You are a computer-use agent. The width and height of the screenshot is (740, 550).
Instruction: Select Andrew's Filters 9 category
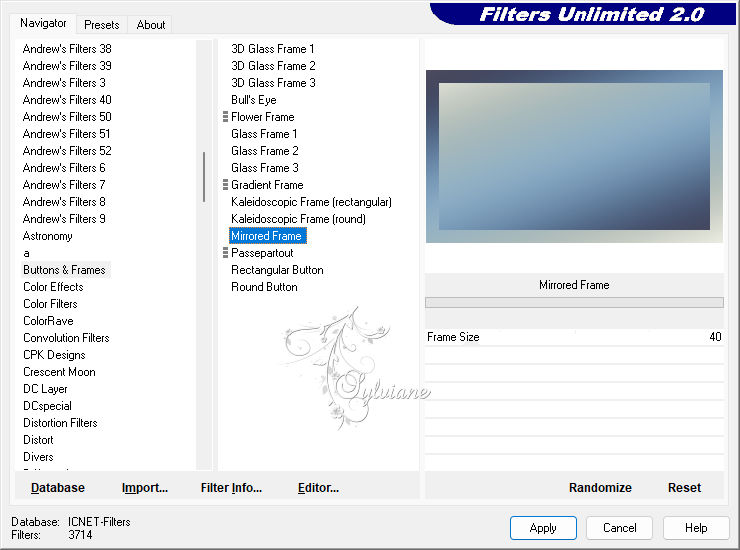tap(64, 219)
